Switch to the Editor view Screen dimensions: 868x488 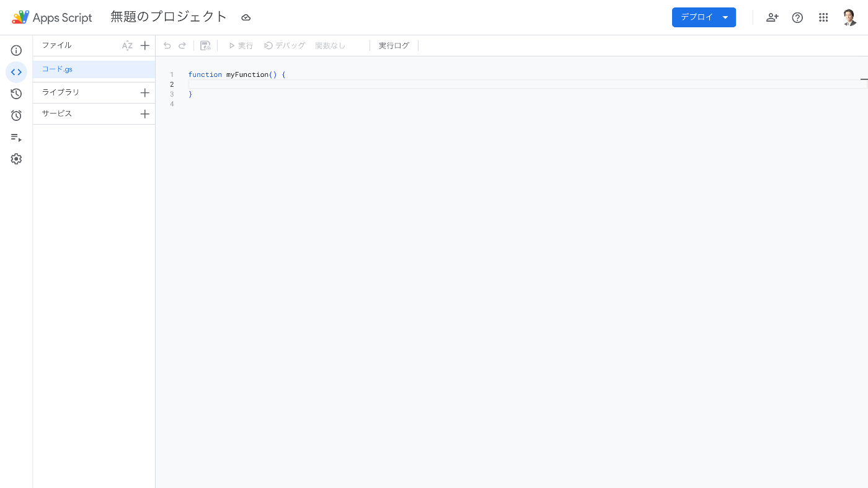point(16,72)
